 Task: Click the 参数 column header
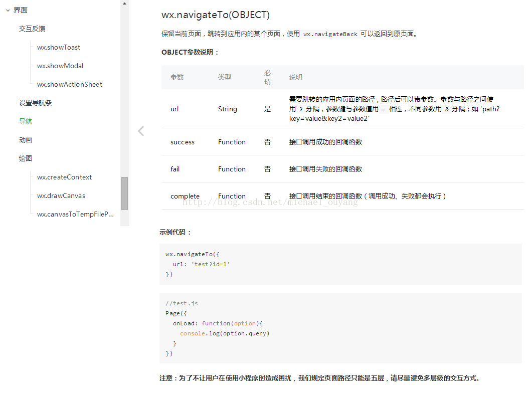pos(177,77)
